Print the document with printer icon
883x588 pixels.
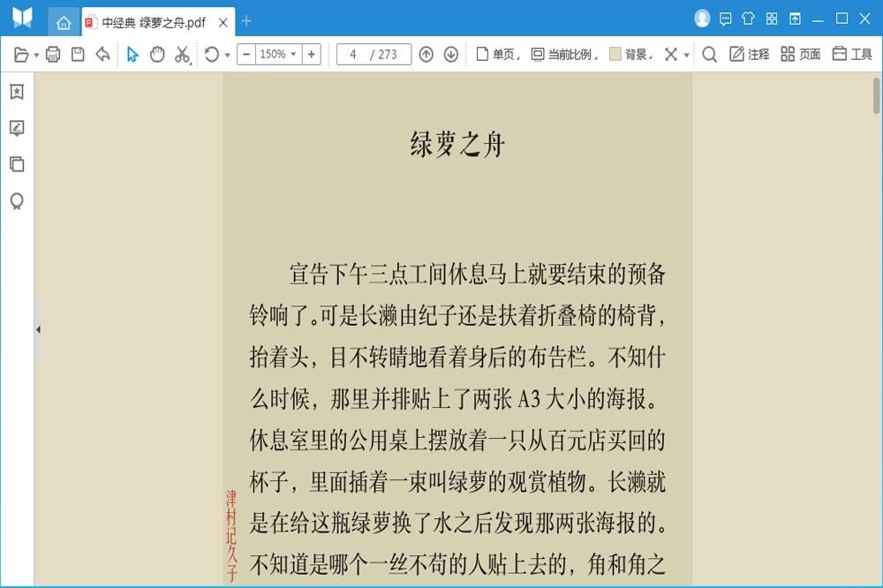click(53, 55)
